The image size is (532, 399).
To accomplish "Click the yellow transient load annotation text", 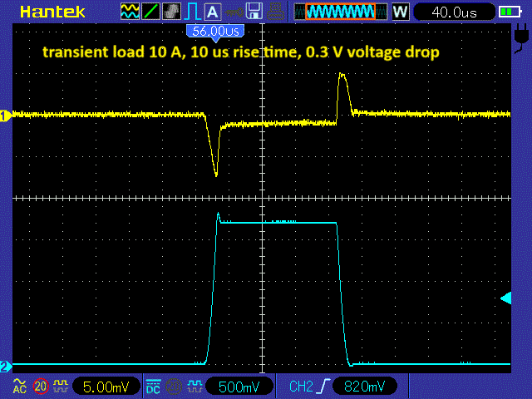I will pyautogui.click(x=241, y=52).
